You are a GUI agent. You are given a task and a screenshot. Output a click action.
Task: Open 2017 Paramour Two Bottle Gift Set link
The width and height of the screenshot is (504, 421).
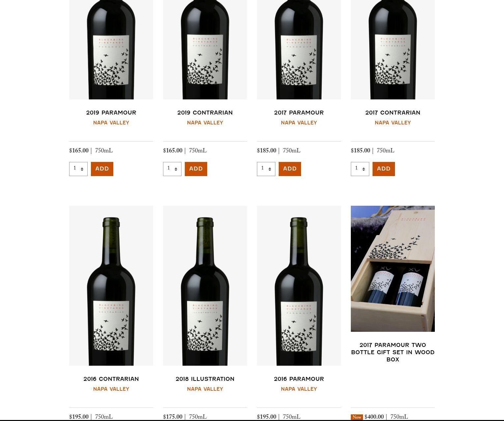[x=393, y=352]
